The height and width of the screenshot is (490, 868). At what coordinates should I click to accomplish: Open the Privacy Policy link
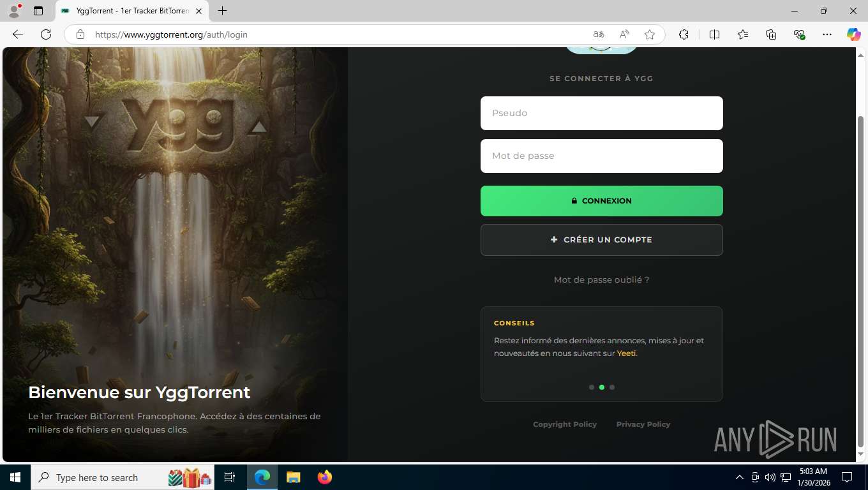(x=643, y=424)
